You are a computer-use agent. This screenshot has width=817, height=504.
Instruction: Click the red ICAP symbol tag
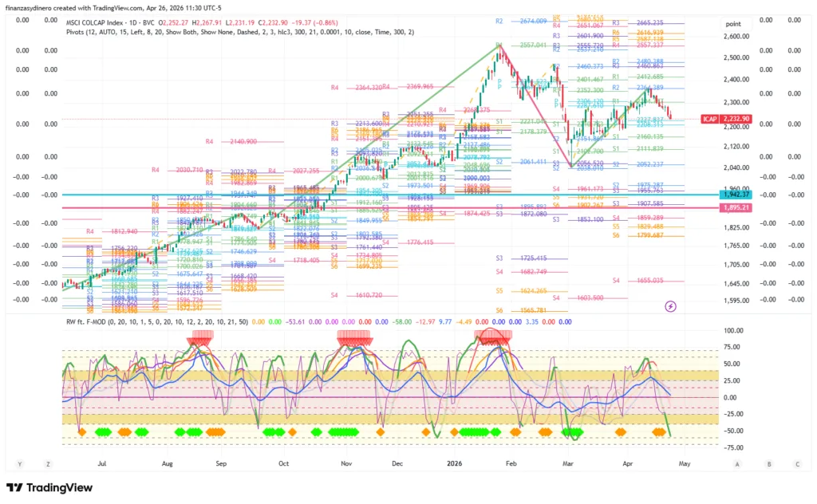[x=710, y=118]
